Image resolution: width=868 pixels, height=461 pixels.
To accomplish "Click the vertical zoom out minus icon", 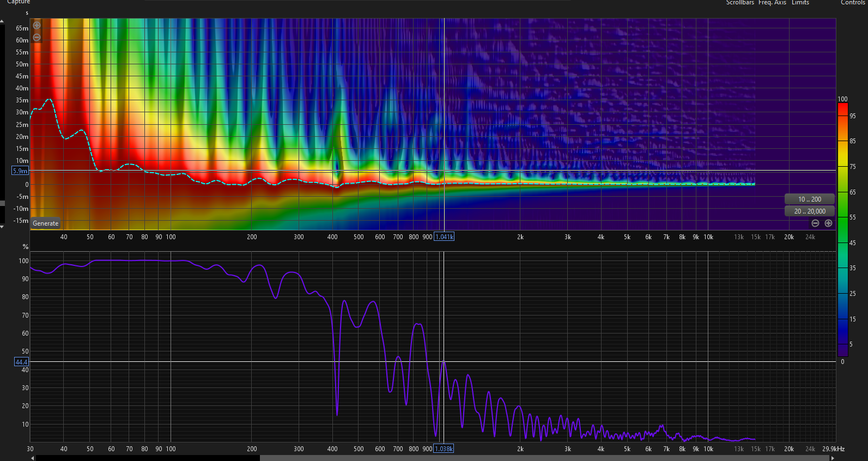I will (x=37, y=38).
